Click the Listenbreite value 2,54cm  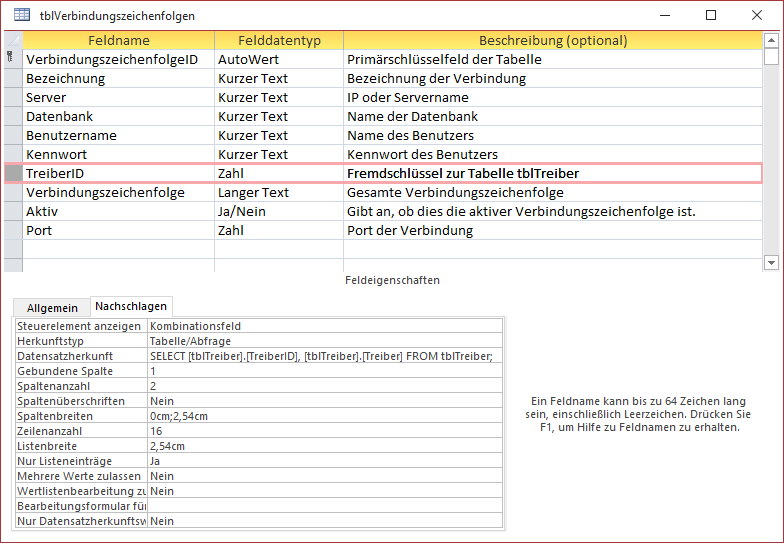pyautogui.click(x=325, y=446)
